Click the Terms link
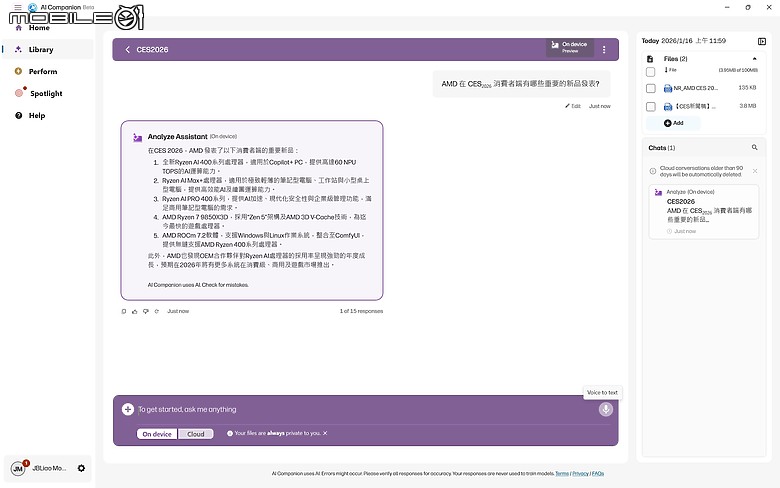 [562, 474]
